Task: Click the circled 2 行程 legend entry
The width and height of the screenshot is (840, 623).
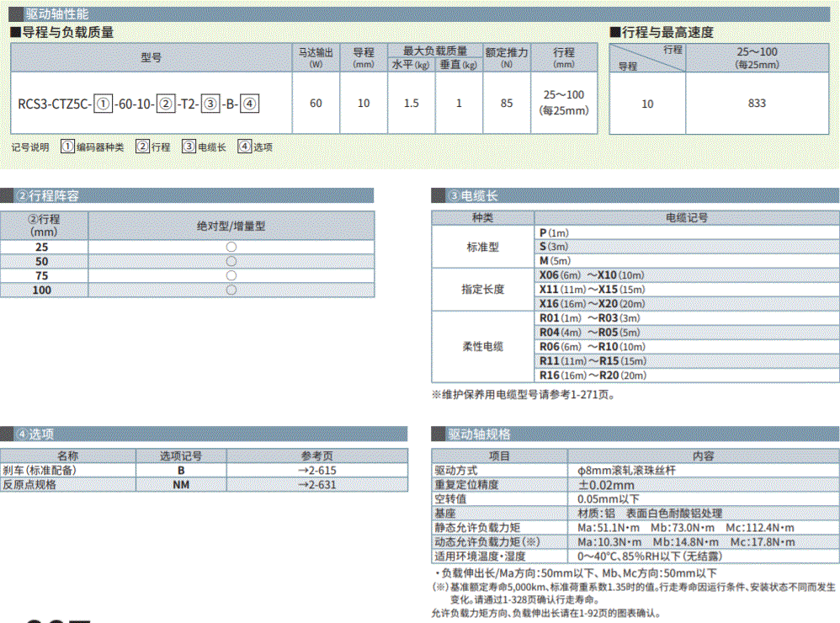Action: (152, 146)
